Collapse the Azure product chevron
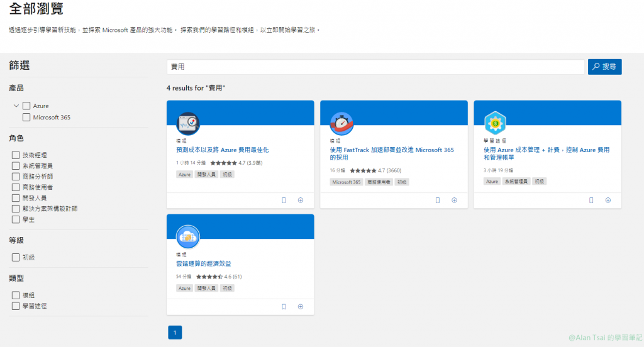Image resolution: width=644 pixels, height=347 pixels. pos(16,106)
